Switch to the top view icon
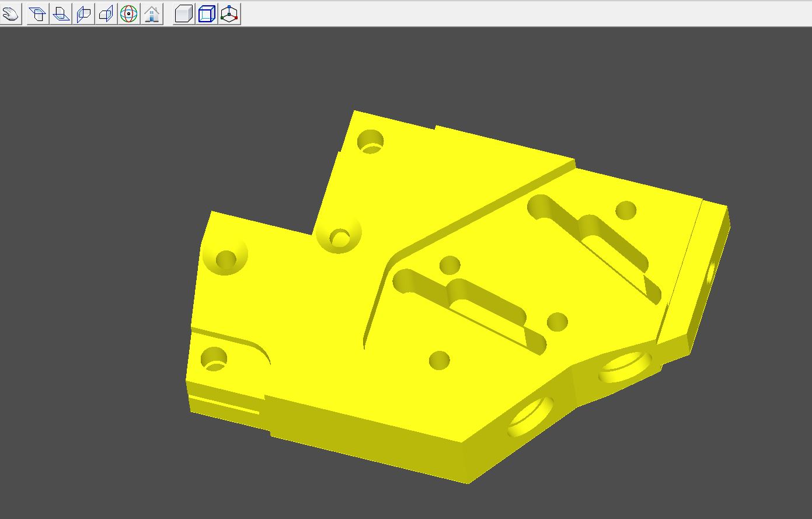Viewport: 812px width, 519px height. tap(38, 15)
